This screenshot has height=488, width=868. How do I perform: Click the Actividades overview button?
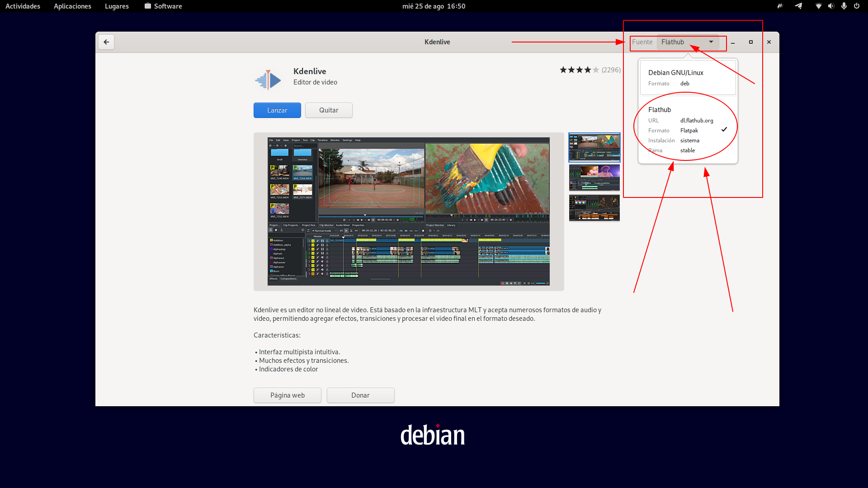23,6
